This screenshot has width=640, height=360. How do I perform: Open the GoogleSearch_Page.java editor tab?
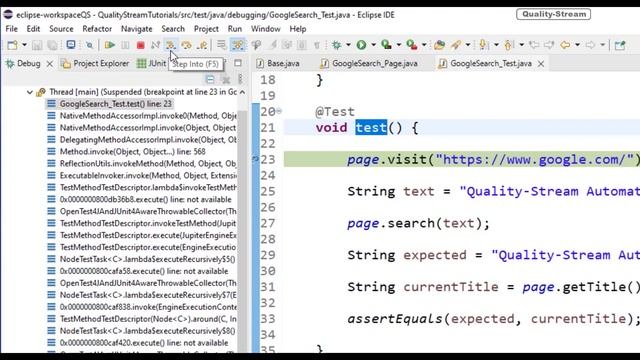tap(369, 64)
